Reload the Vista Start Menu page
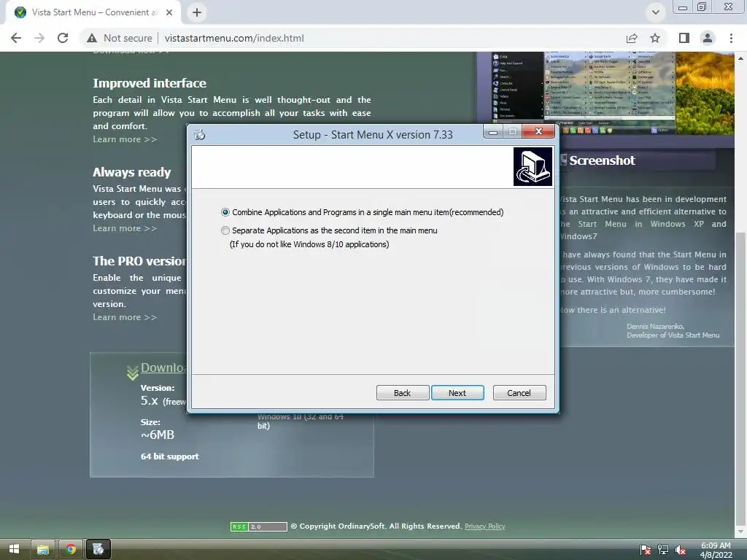Viewport: 747px width, 560px height. [x=63, y=38]
